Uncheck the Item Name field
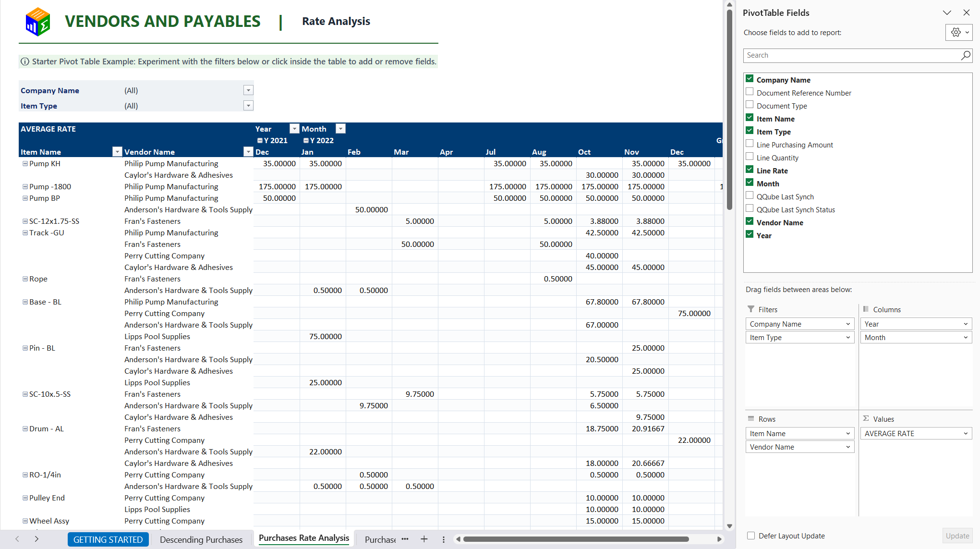Image resolution: width=980 pixels, height=549 pixels. click(x=750, y=118)
